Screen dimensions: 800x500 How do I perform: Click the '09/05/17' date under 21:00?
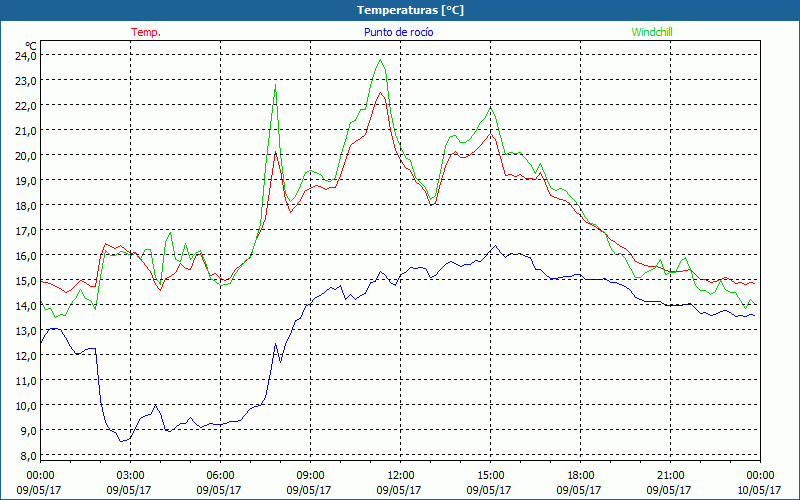(x=669, y=490)
